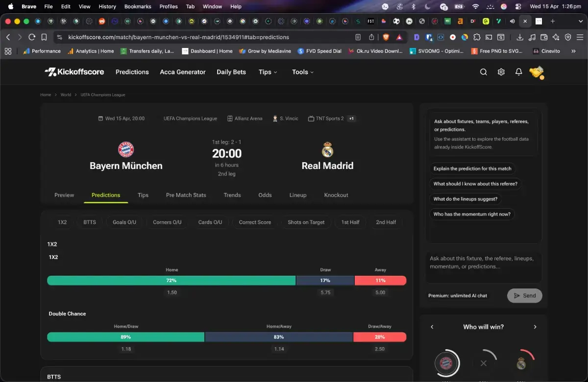Click the Real Madrid club crest
The width and height of the screenshot is (588, 382).
327,149
